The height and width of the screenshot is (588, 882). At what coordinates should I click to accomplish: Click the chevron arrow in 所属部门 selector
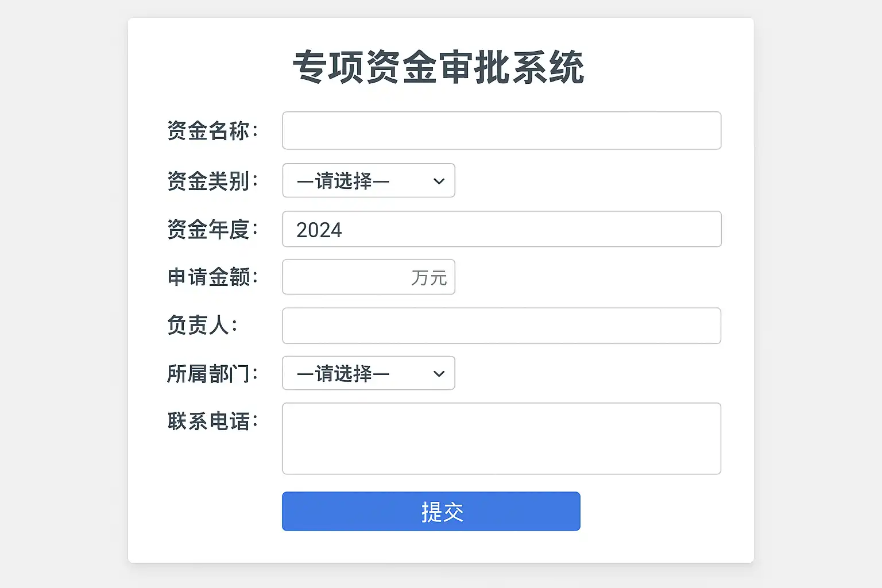click(x=439, y=374)
